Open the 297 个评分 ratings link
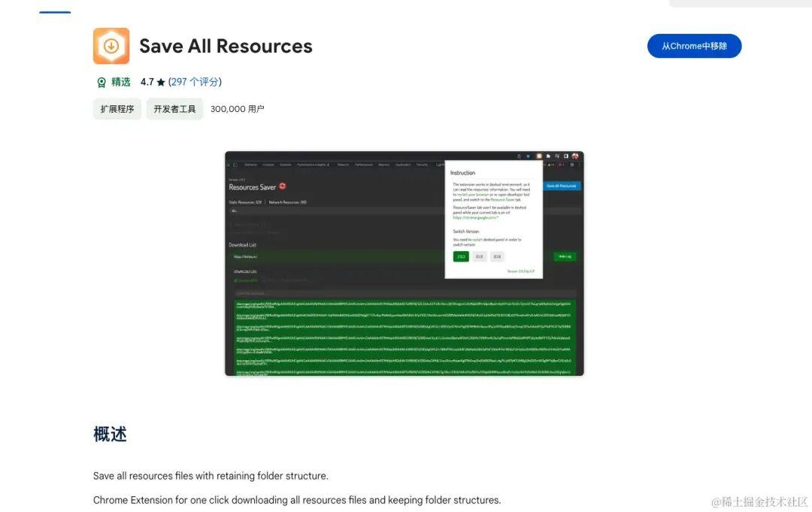Viewport: 812px width, 512px height. pos(194,82)
